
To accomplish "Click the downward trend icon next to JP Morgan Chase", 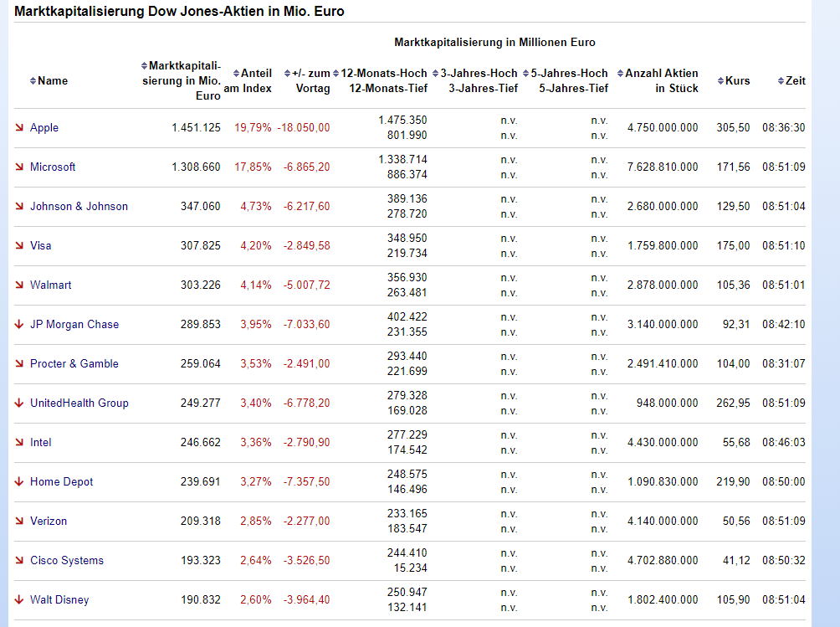I will point(18,324).
